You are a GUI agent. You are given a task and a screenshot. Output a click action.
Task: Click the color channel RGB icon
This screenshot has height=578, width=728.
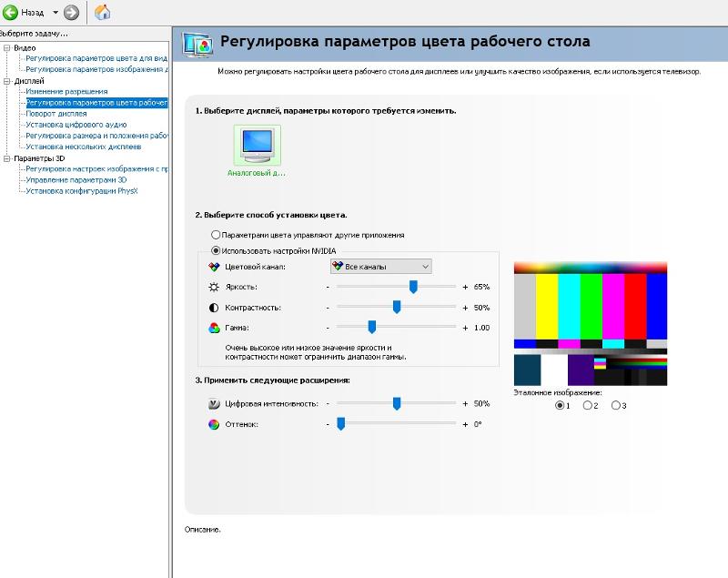[214, 267]
